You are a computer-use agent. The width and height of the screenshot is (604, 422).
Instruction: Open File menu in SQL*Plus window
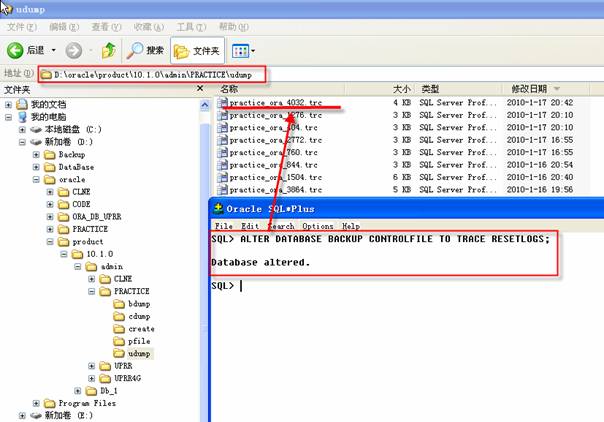pyautogui.click(x=223, y=226)
